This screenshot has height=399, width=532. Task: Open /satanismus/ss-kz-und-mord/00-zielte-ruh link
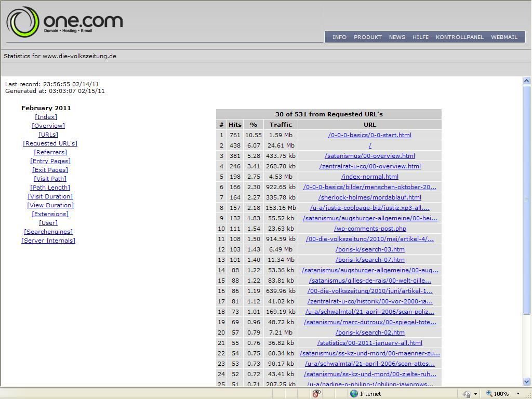coord(370,374)
